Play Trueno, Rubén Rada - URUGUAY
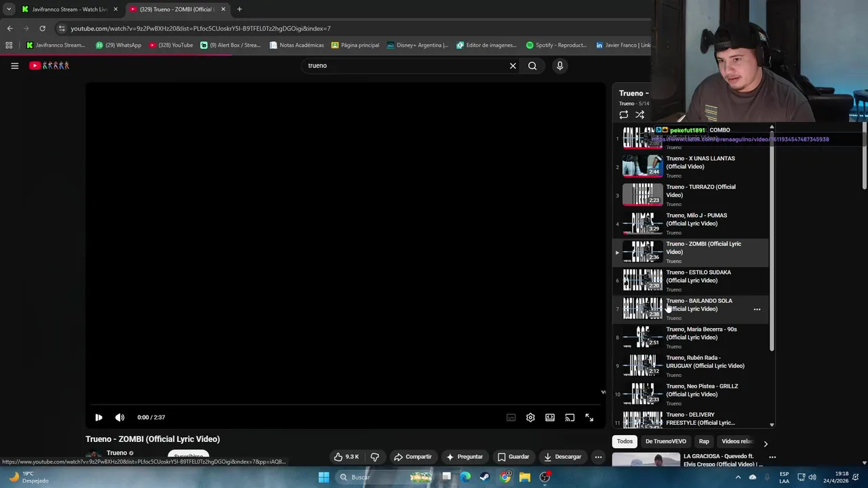868x488 pixels. tap(692, 366)
